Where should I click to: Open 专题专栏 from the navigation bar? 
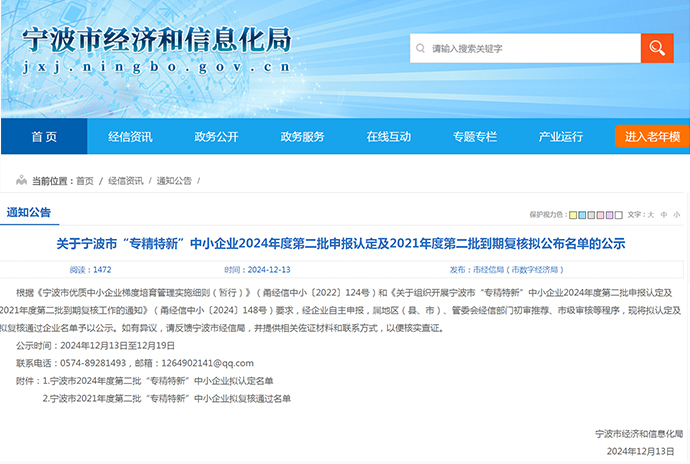474,137
